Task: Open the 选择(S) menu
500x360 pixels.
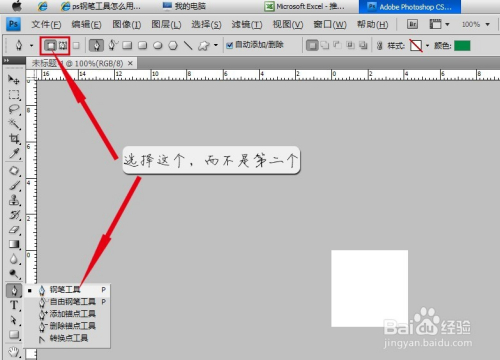Action: click(x=206, y=24)
